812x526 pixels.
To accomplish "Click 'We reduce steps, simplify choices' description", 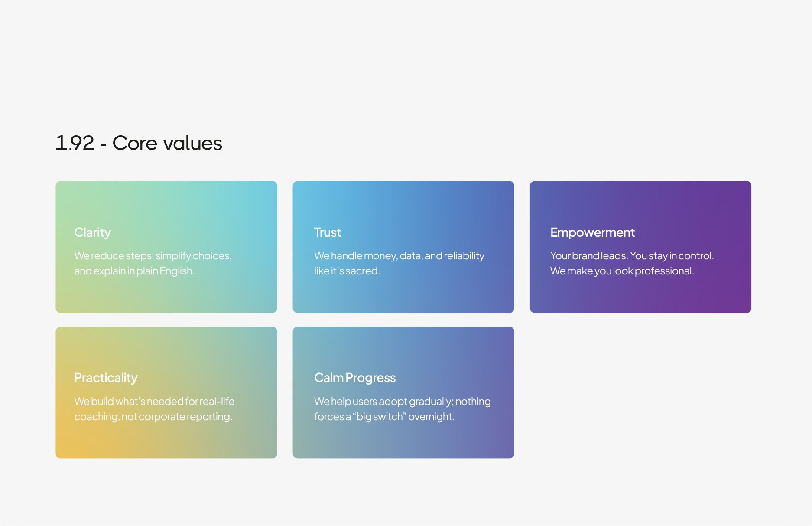I will coord(153,263).
